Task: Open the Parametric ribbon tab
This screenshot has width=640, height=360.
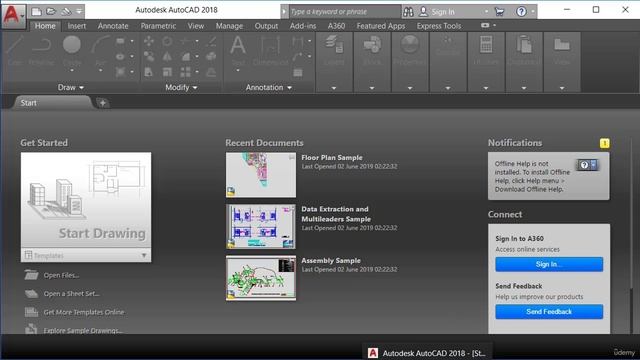Action: point(158,26)
